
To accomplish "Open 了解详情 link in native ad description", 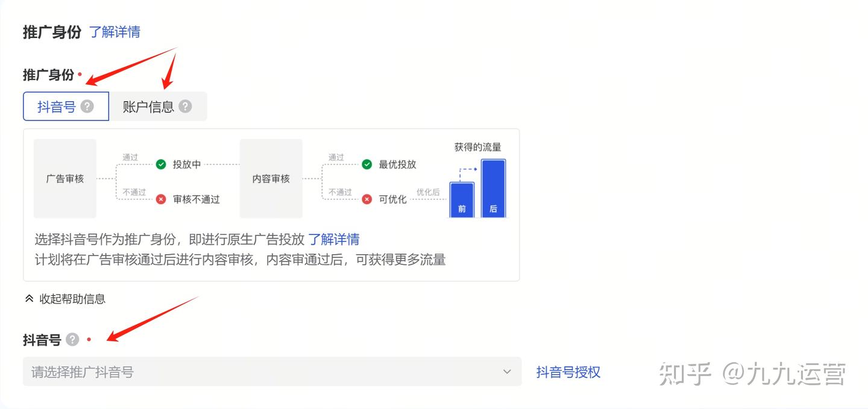I will point(334,239).
